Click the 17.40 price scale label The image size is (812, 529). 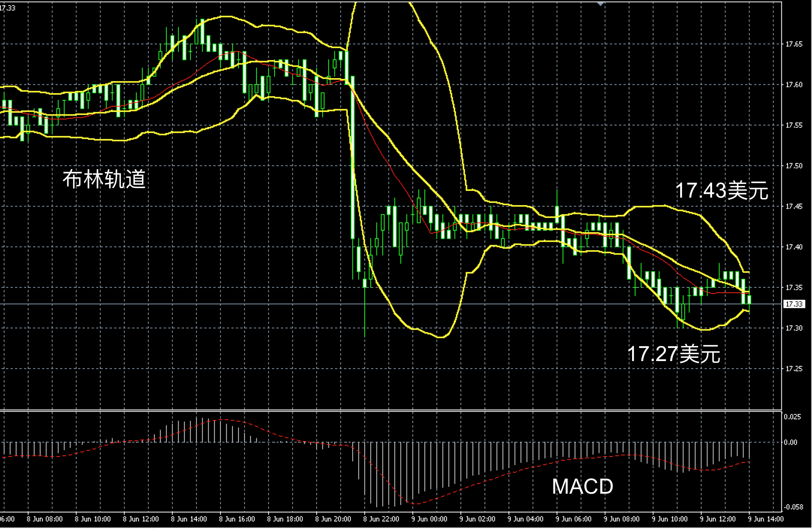coord(794,247)
